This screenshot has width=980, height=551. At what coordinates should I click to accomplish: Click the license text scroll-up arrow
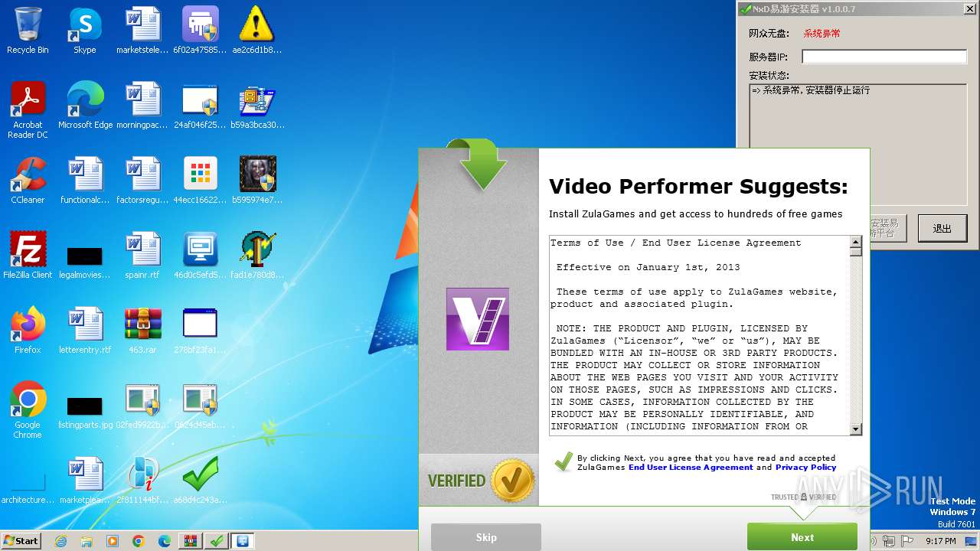tap(856, 242)
